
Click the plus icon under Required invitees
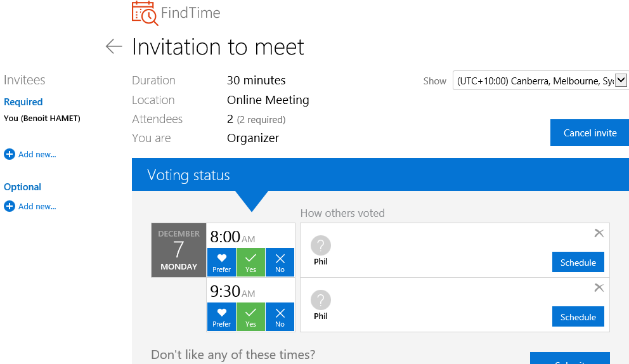point(10,154)
